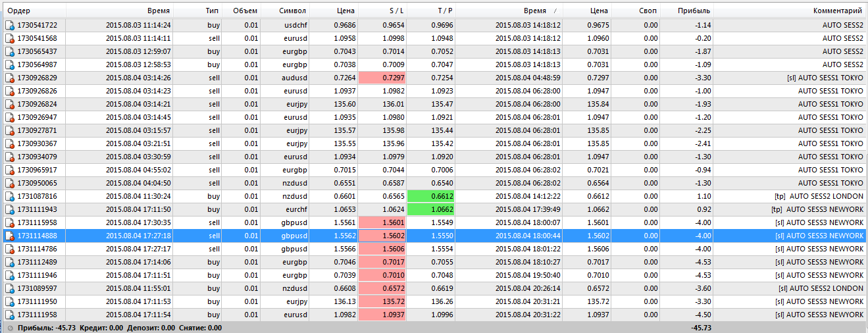Click the Комментарий column header
Image resolution: width=868 pixels, height=333 pixels.
790,11
